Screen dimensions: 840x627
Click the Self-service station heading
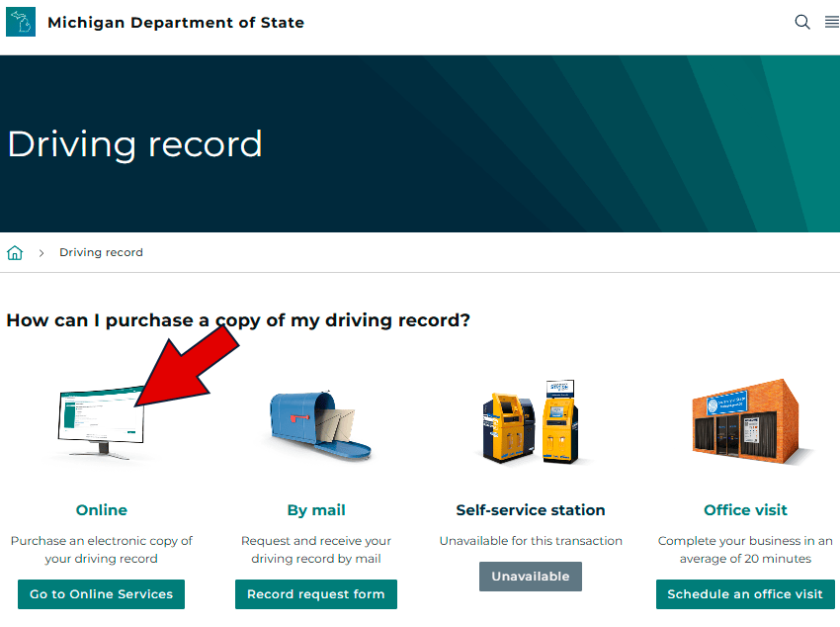pyautogui.click(x=531, y=509)
